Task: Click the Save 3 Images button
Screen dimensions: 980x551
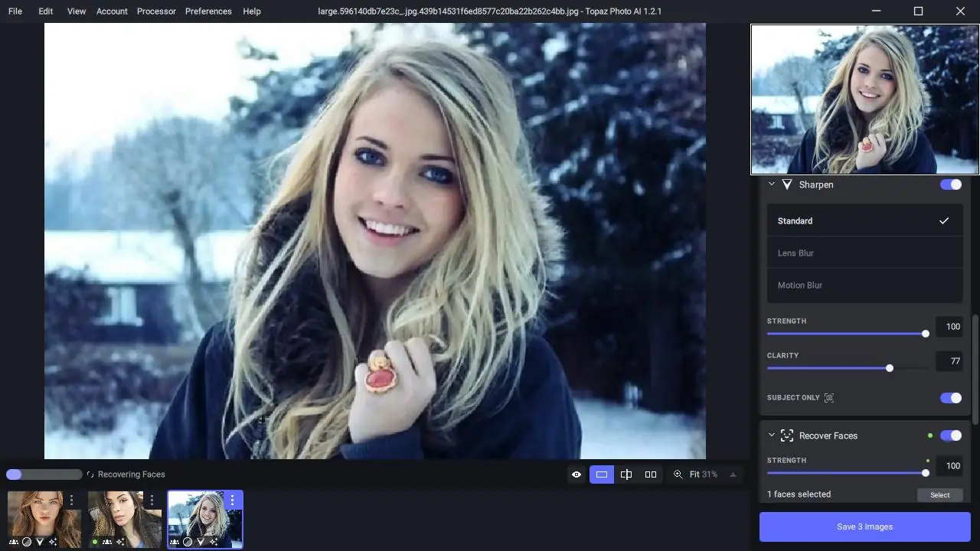Action: tap(864, 527)
